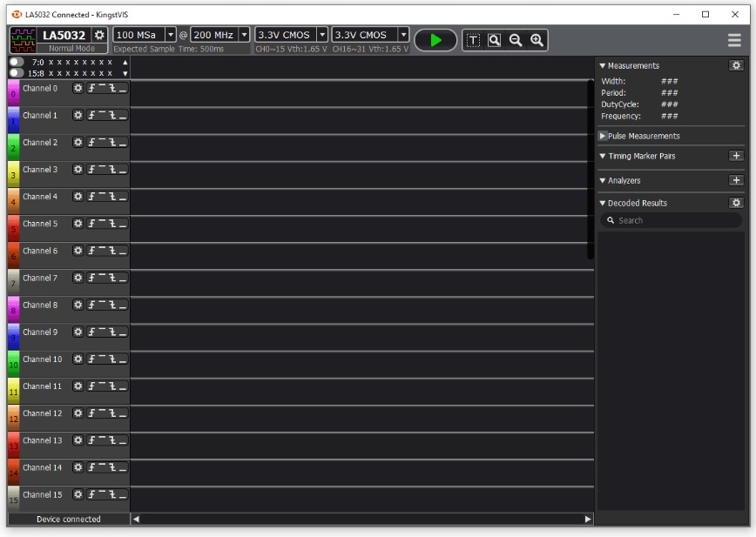Click the LA5032 device name button
Viewport: 756px width, 537px height.
click(64, 35)
